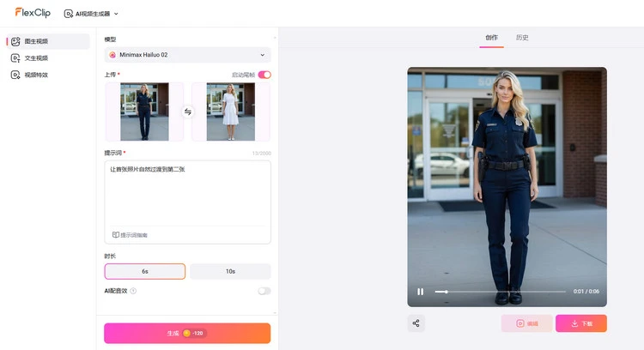Disable the 启动尾帧 toggle
This screenshot has height=350, width=644.
pos(264,75)
